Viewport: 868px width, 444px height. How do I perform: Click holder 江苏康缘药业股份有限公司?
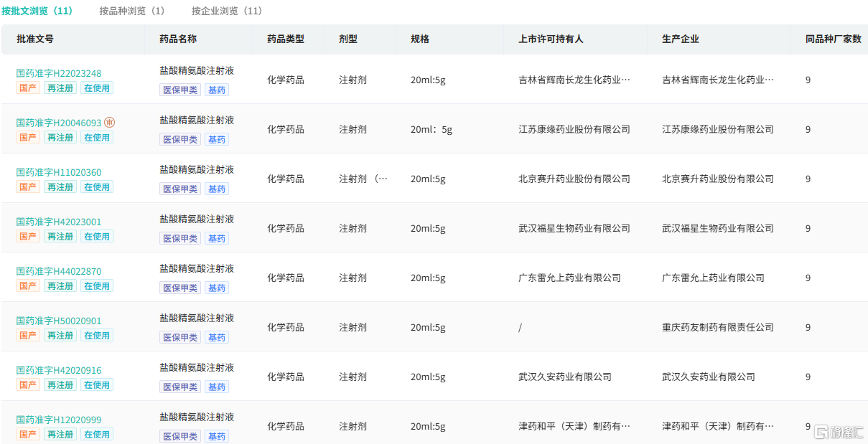[574, 130]
